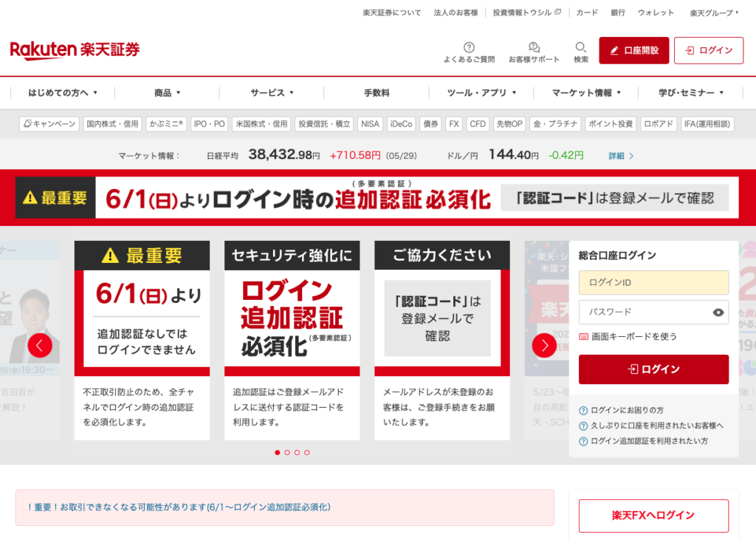
Task: Click the IPO・PO tag
Action: (x=209, y=124)
